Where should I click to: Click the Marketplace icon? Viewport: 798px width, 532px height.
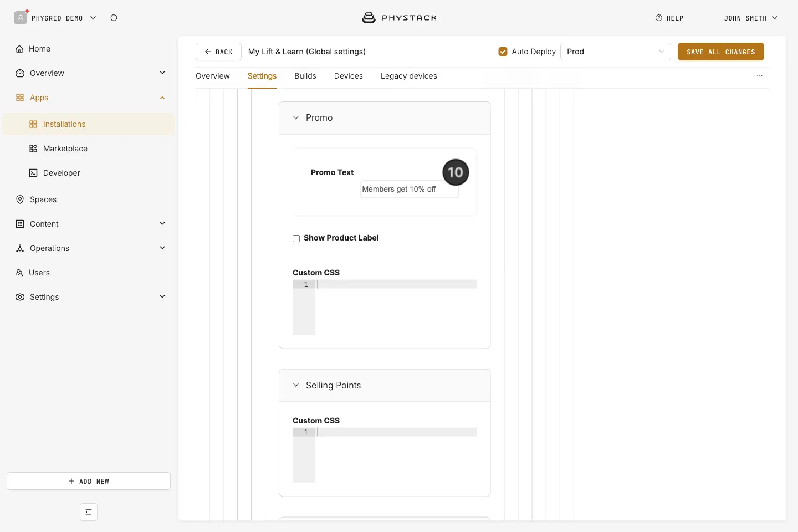pos(33,149)
